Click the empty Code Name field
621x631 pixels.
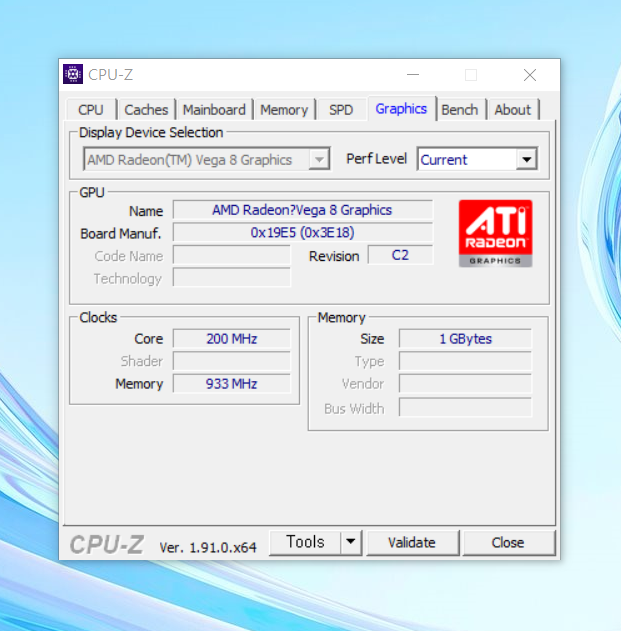(x=231, y=255)
